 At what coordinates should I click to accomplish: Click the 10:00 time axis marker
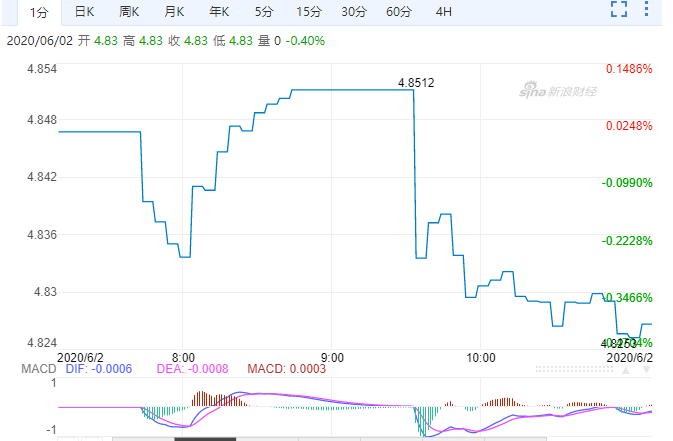[x=481, y=356]
